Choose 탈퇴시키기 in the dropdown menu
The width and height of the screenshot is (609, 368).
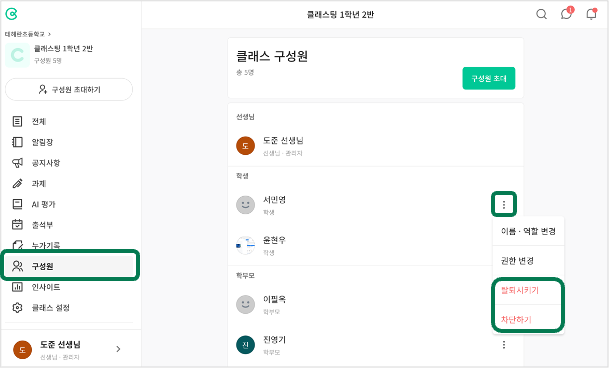528,290
